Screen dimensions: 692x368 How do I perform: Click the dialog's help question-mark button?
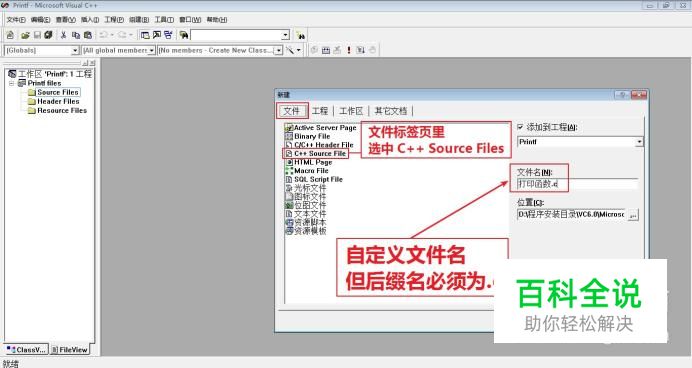tap(622, 95)
